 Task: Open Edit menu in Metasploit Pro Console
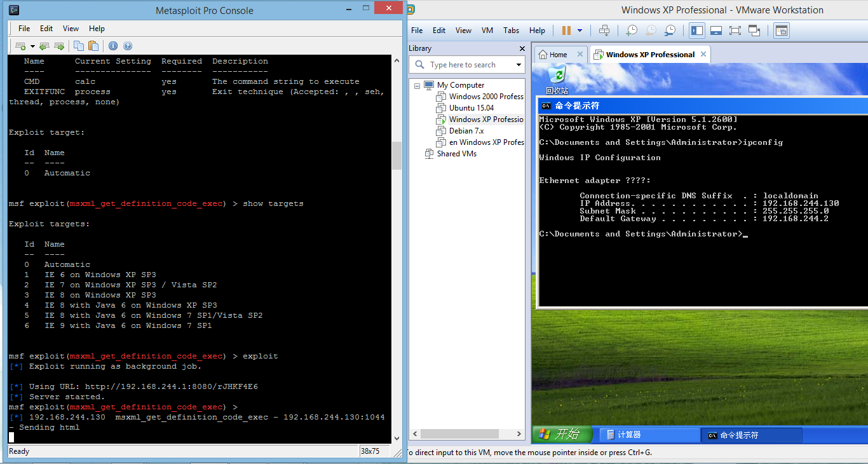click(46, 29)
